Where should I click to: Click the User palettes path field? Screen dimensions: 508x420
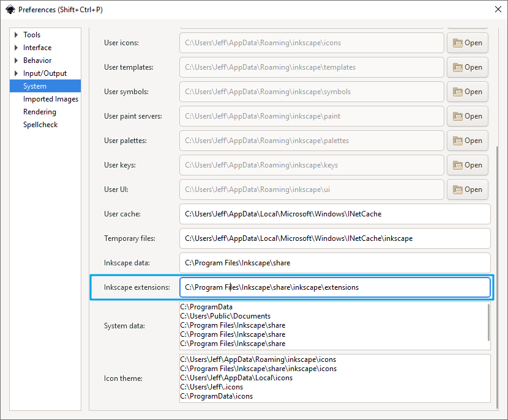pyautogui.click(x=312, y=141)
